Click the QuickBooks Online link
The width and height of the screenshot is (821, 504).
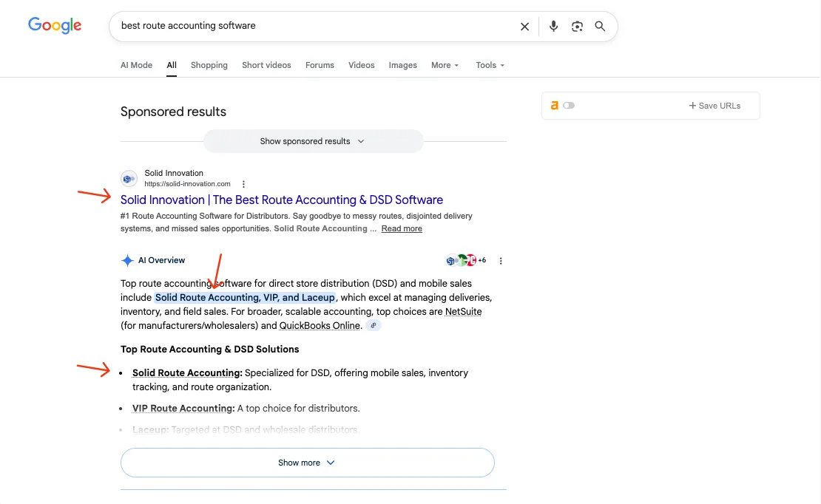point(320,326)
